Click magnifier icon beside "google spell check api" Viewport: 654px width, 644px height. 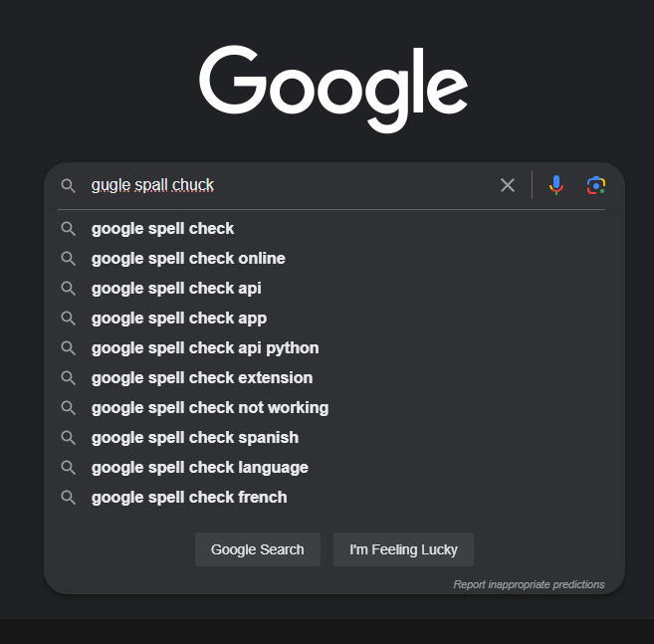coord(69,289)
